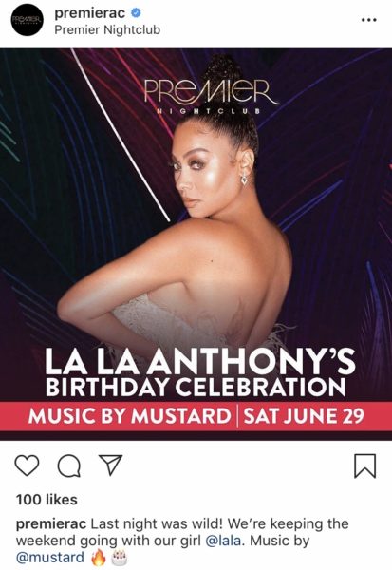Tap the Birthday Celebration headline text
392x570 pixels.
pyautogui.click(x=196, y=388)
